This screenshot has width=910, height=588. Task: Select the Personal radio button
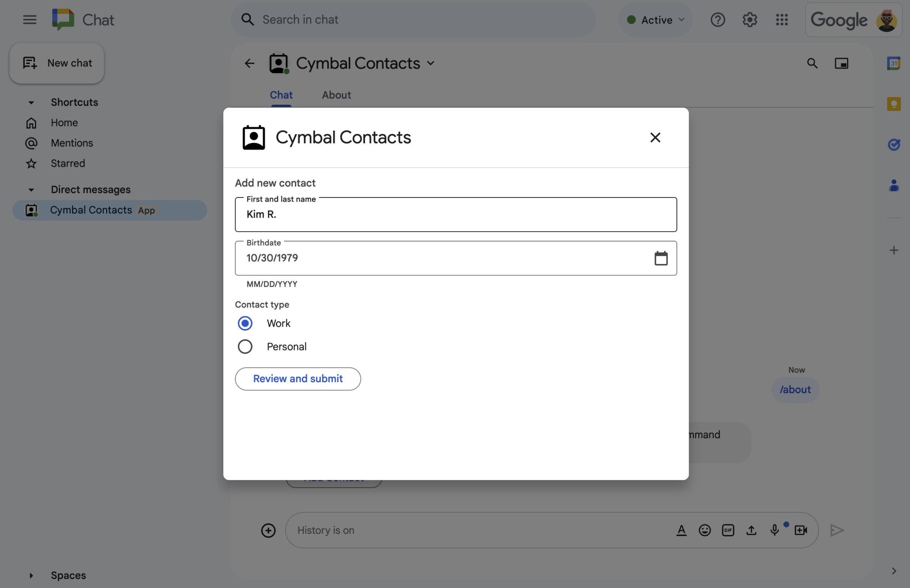pyautogui.click(x=245, y=347)
